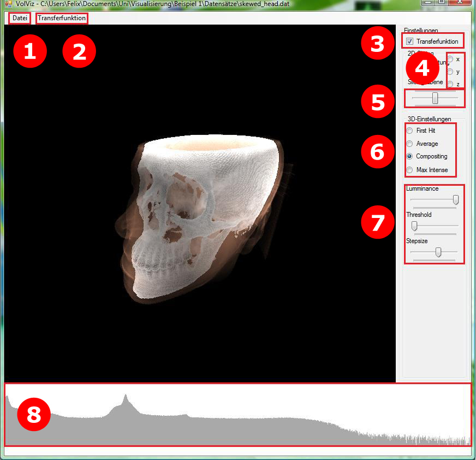The height and width of the screenshot is (460, 476).
Task: Click the Stepsize slider thumb
Action: point(438,251)
